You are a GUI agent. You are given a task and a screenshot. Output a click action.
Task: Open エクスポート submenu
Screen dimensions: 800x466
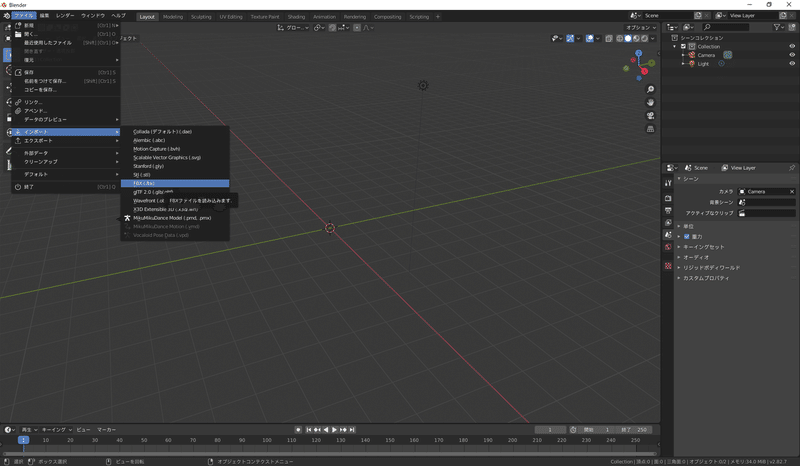[66, 140]
